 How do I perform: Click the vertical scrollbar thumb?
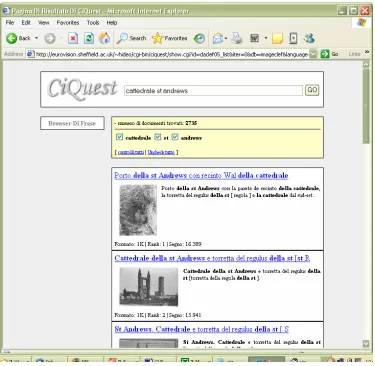pyautogui.click(x=366, y=106)
